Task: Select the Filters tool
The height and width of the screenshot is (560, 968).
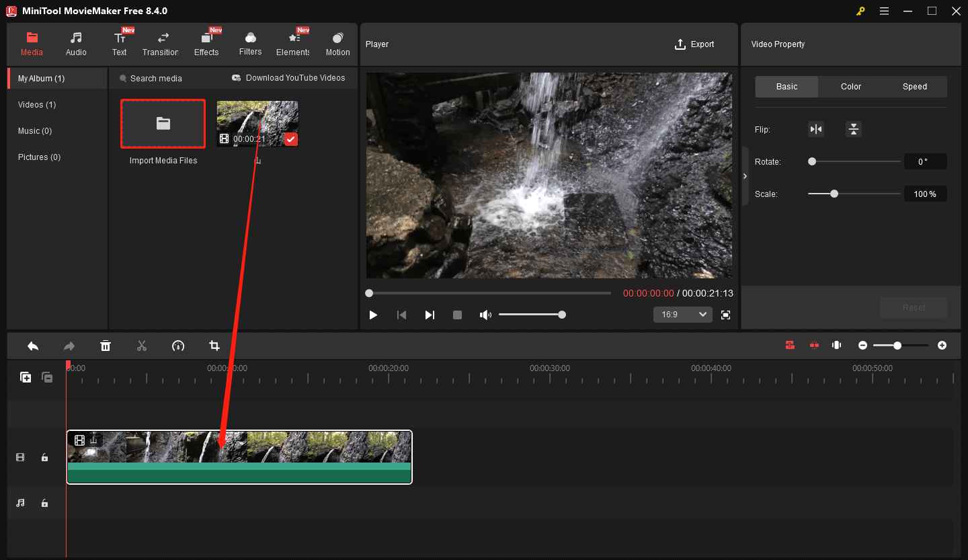Action: point(249,43)
